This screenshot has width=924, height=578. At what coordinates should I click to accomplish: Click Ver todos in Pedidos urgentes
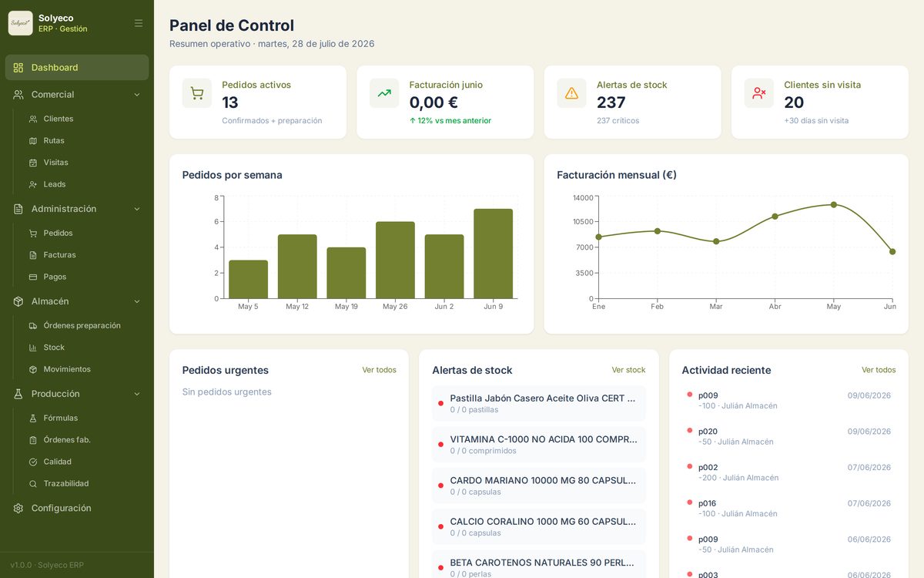[379, 370]
